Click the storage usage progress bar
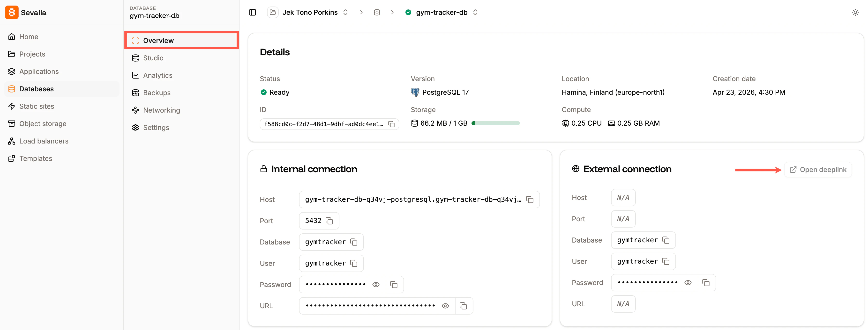 tap(495, 123)
